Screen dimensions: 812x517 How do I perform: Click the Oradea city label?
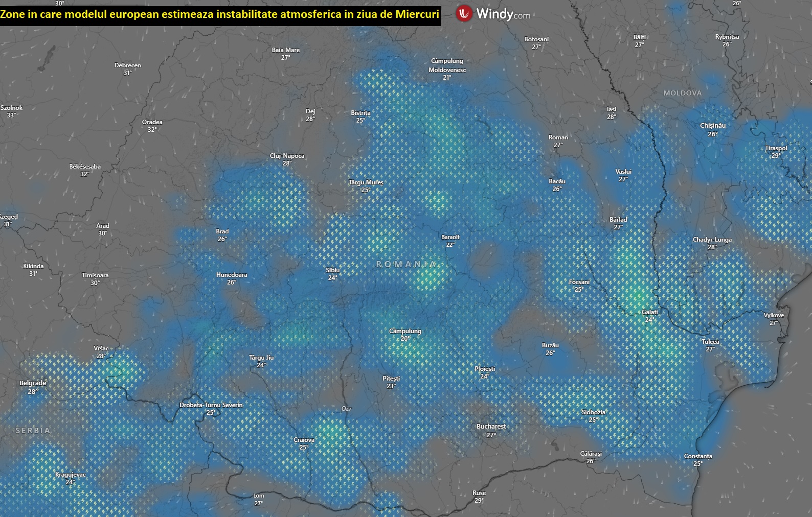(152, 122)
